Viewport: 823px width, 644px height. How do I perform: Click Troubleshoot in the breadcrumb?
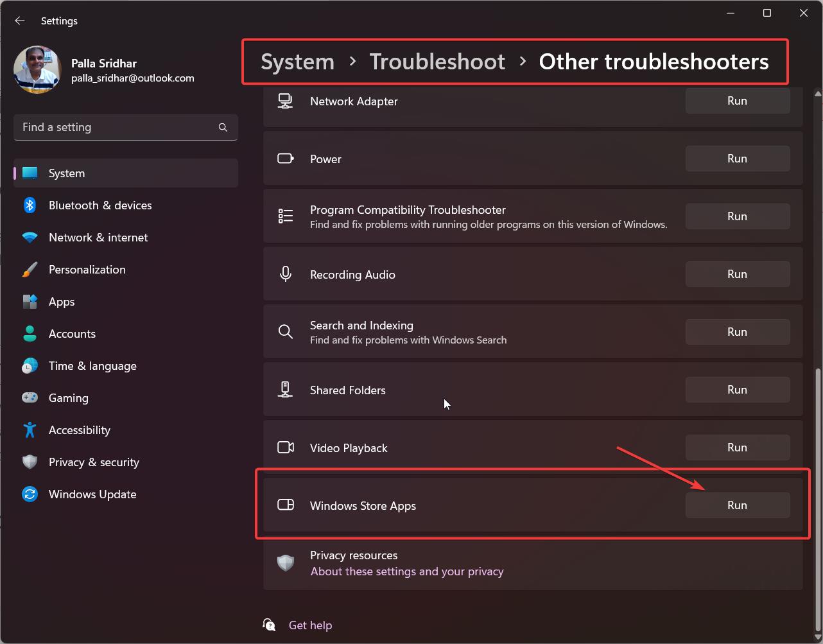(437, 62)
